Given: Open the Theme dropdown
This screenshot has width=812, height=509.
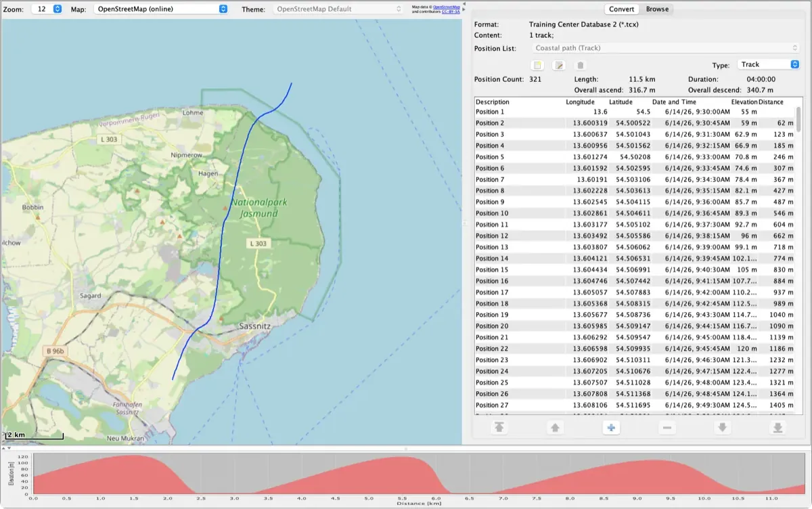Looking at the screenshot, I should (x=338, y=9).
